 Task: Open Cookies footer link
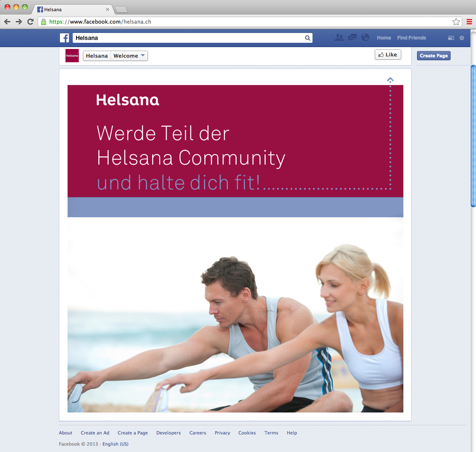pos(247,433)
